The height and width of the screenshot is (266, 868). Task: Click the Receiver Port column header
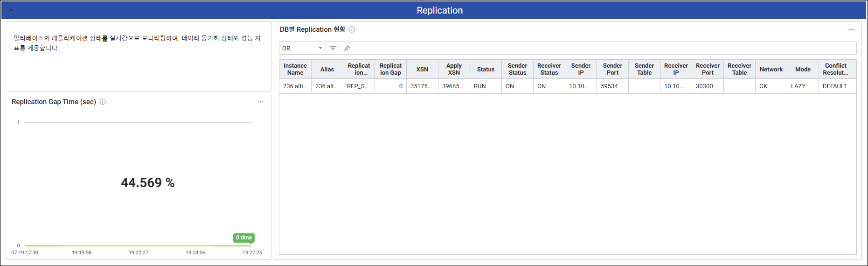click(x=708, y=69)
